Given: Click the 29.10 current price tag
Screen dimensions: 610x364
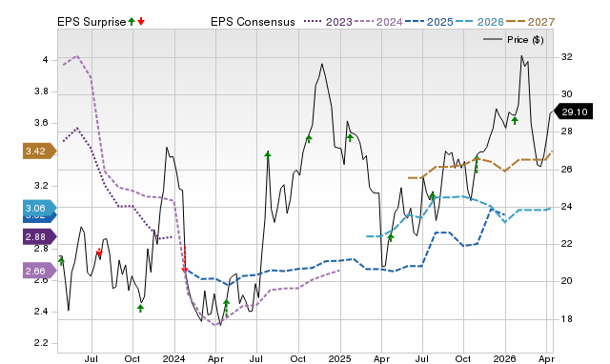Looking at the screenshot, I should coord(573,112).
